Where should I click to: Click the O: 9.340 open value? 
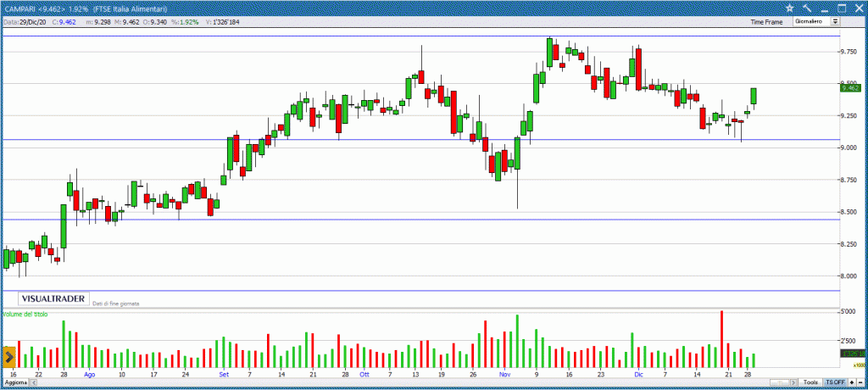pyautogui.click(x=155, y=22)
